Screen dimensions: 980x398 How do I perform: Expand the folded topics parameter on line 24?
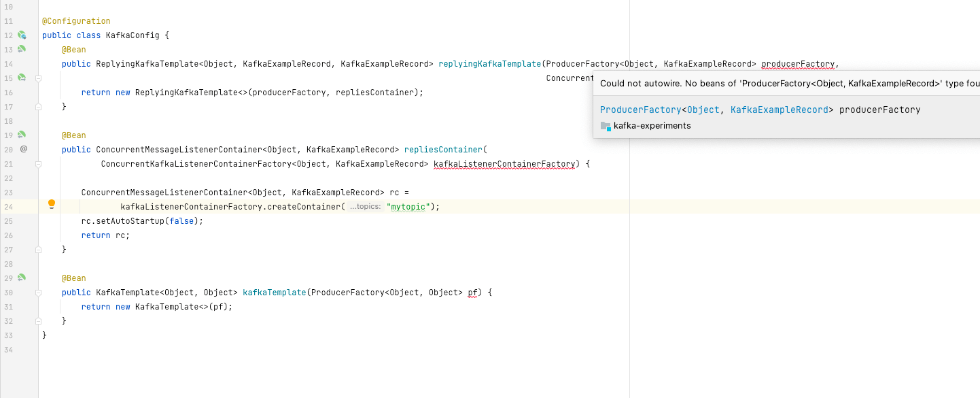pyautogui.click(x=366, y=206)
